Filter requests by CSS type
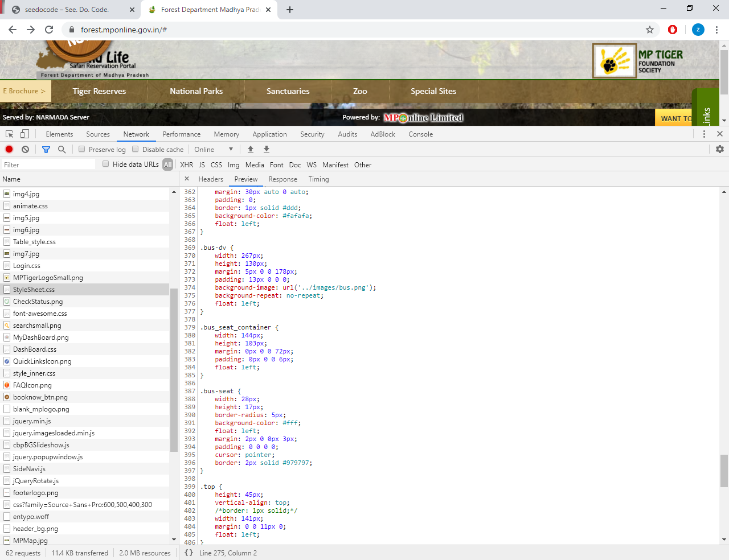 (x=216, y=165)
